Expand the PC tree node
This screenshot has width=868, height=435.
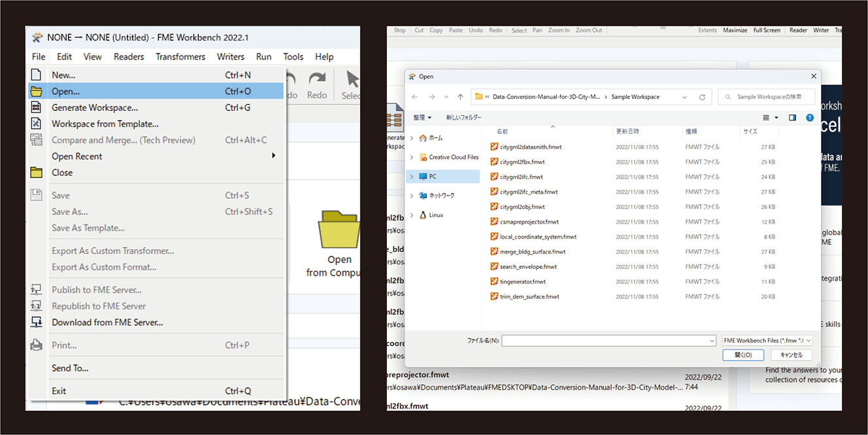pos(412,177)
